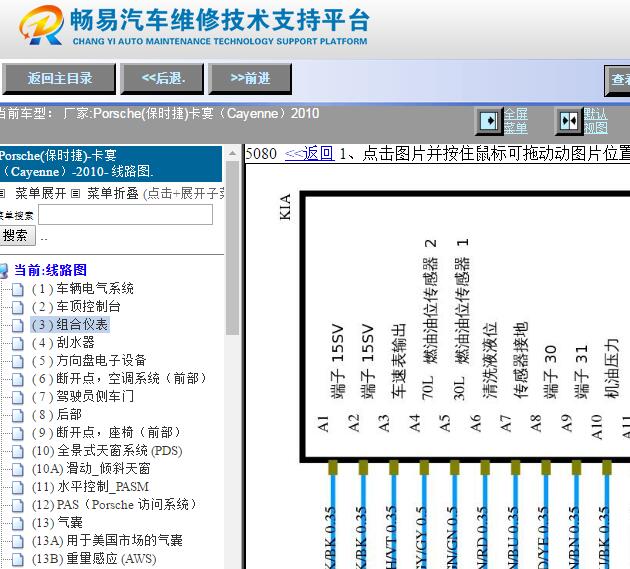Image resolution: width=630 pixels, height=569 pixels.
Task: Go forward with the >>前进 button
Action: pos(250,79)
